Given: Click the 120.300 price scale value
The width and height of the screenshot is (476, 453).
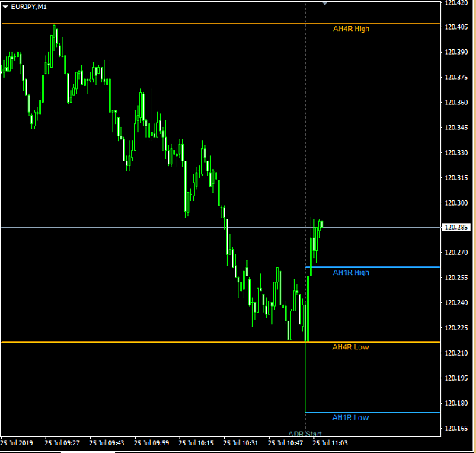Looking at the screenshot, I should (456, 203).
